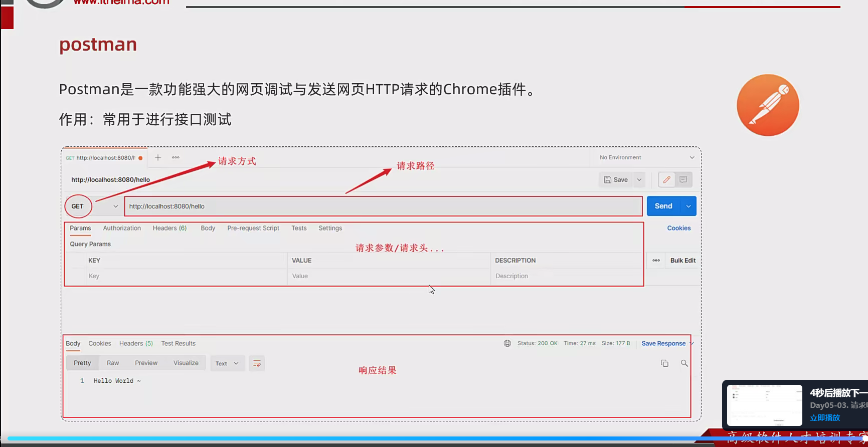This screenshot has height=447, width=868.
Task: Click the Save button
Action: [616, 179]
